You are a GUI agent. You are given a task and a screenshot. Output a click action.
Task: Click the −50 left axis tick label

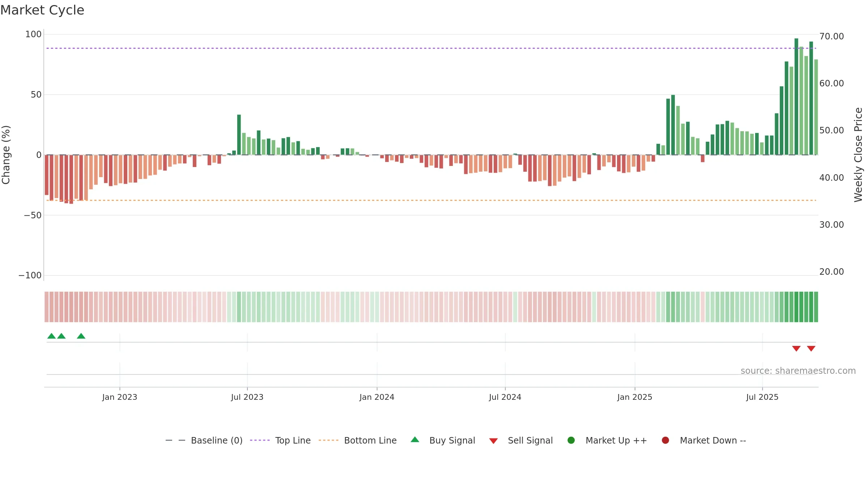[x=33, y=215]
